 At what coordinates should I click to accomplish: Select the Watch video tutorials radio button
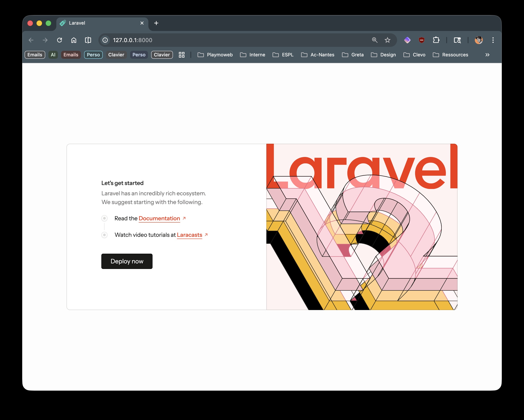pos(105,235)
